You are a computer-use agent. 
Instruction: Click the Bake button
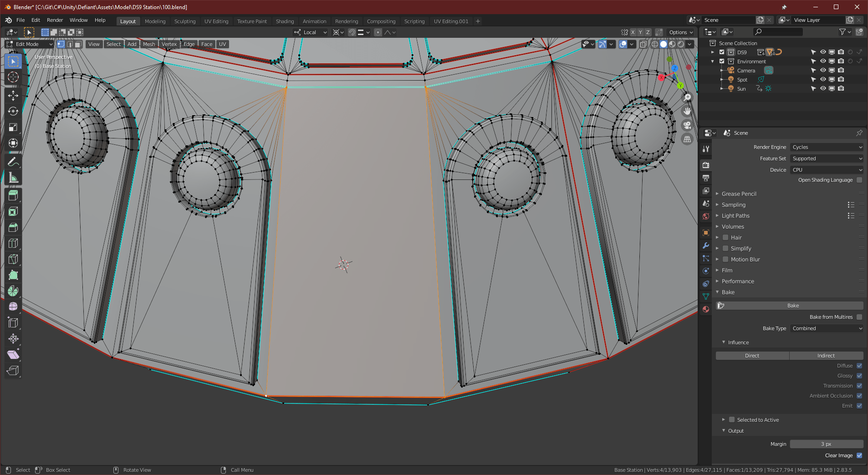click(x=792, y=306)
